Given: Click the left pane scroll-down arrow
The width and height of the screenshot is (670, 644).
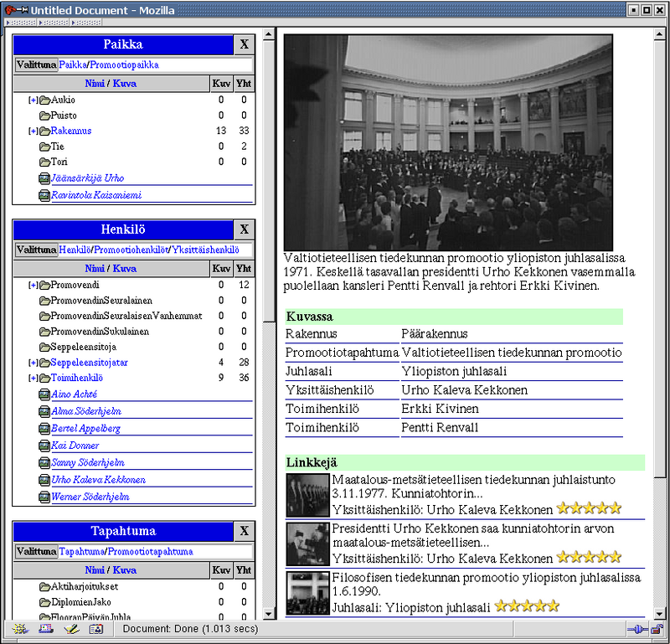Looking at the screenshot, I should [x=269, y=614].
